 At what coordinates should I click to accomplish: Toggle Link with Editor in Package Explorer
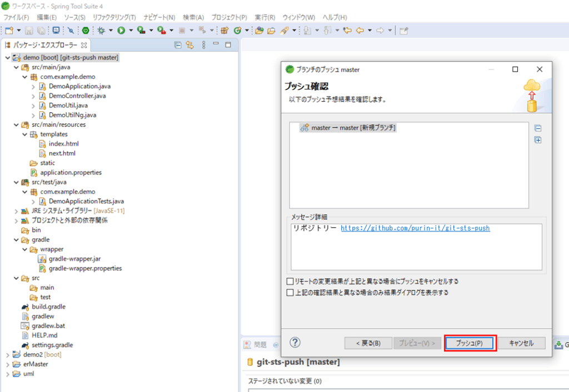click(x=189, y=45)
